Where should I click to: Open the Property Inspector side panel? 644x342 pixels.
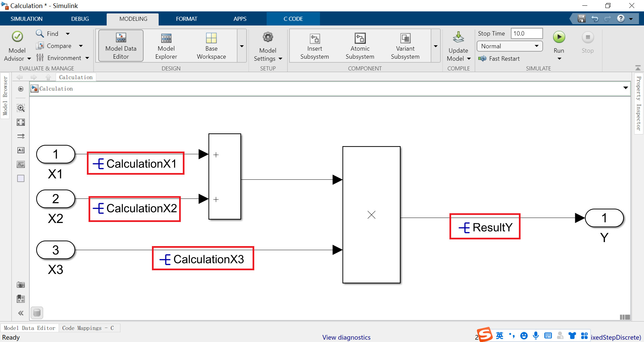pos(639,103)
